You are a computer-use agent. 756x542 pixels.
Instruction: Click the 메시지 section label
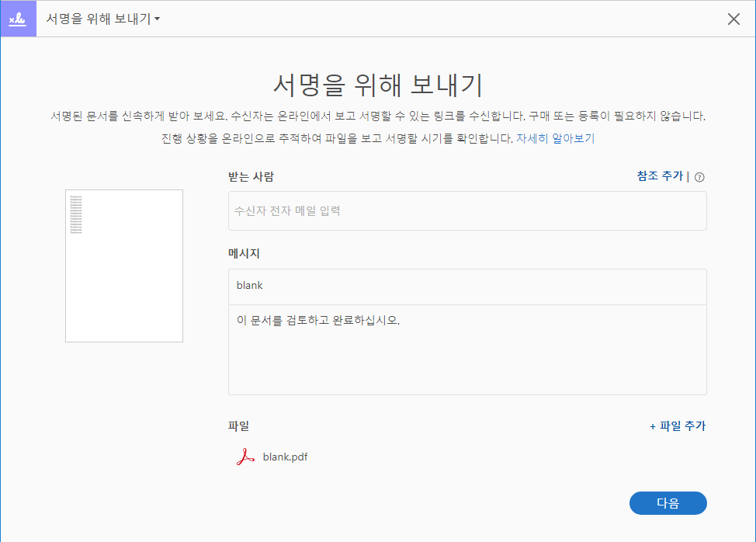pos(244,253)
